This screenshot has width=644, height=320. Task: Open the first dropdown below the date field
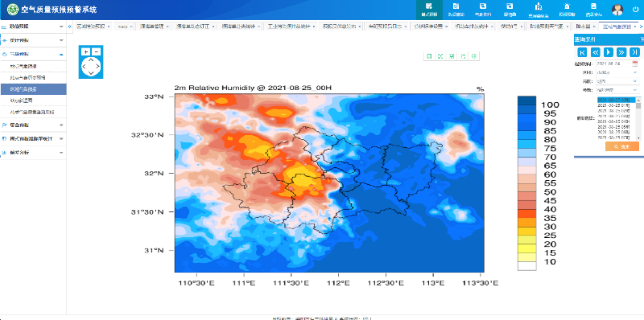617,72
